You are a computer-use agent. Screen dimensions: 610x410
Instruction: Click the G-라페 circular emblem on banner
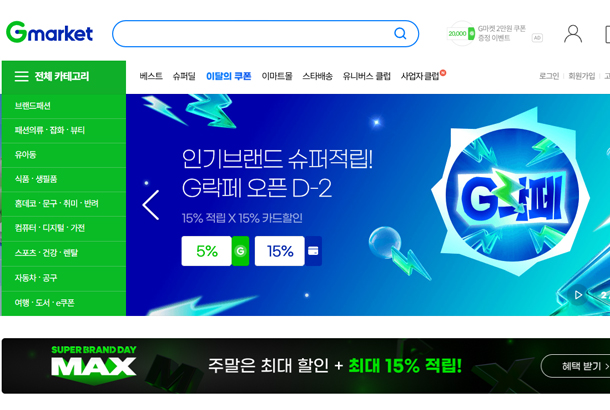click(512, 196)
